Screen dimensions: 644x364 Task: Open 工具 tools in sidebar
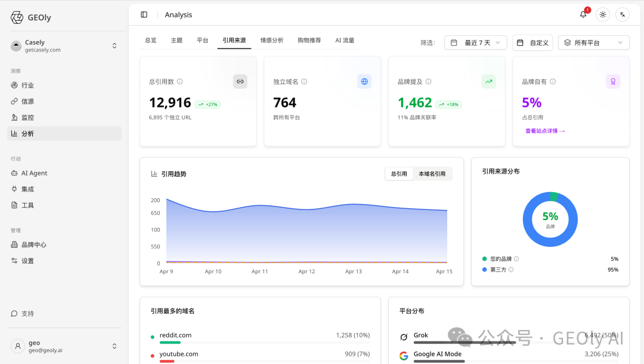point(64,205)
